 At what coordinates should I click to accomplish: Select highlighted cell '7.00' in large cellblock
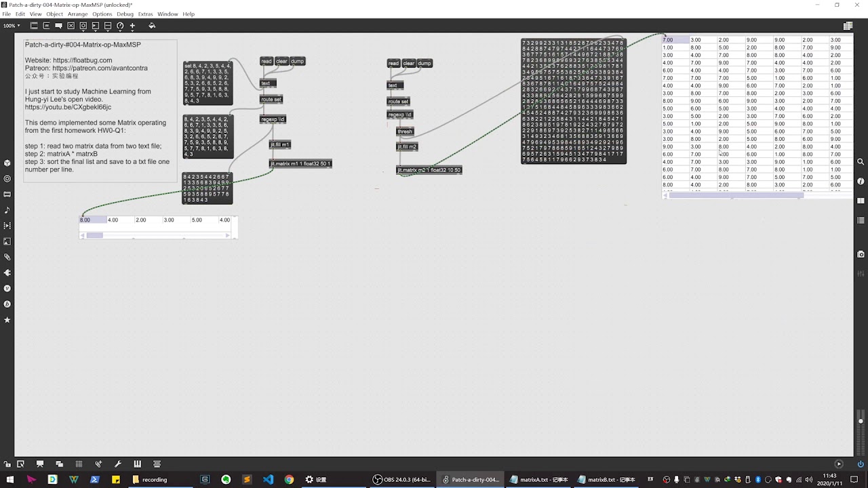click(675, 40)
